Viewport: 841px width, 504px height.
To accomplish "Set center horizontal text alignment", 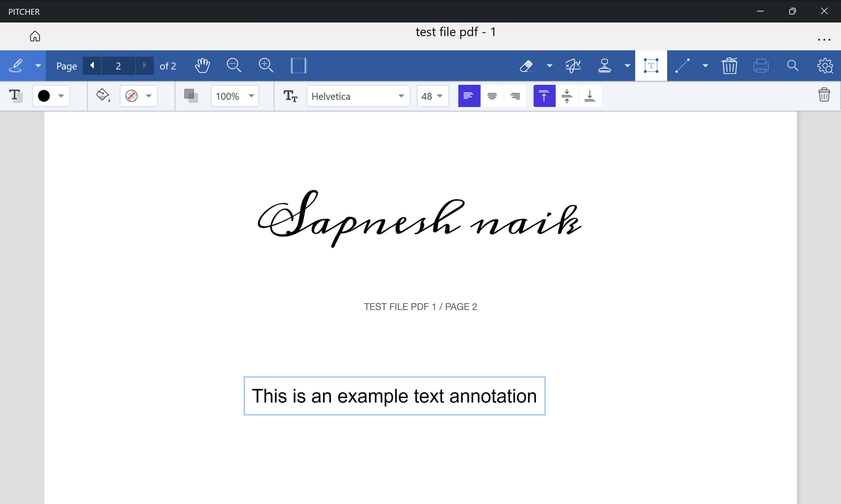I will pyautogui.click(x=492, y=96).
